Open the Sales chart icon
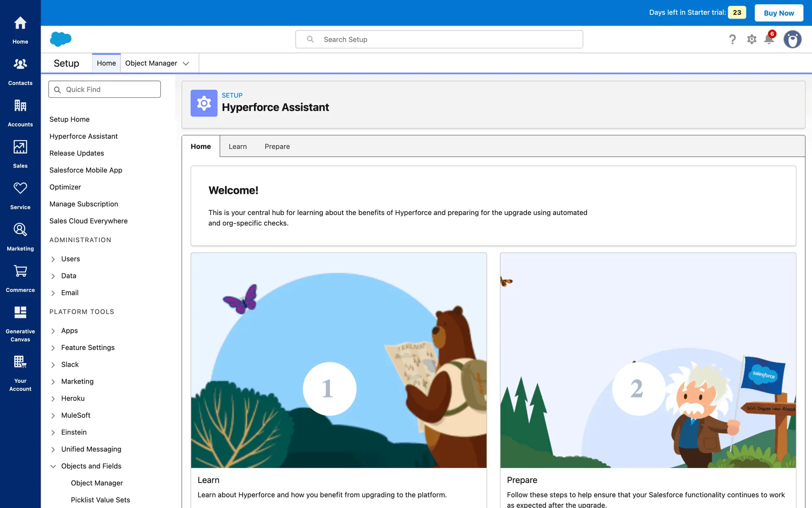 (x=20, y=147)
